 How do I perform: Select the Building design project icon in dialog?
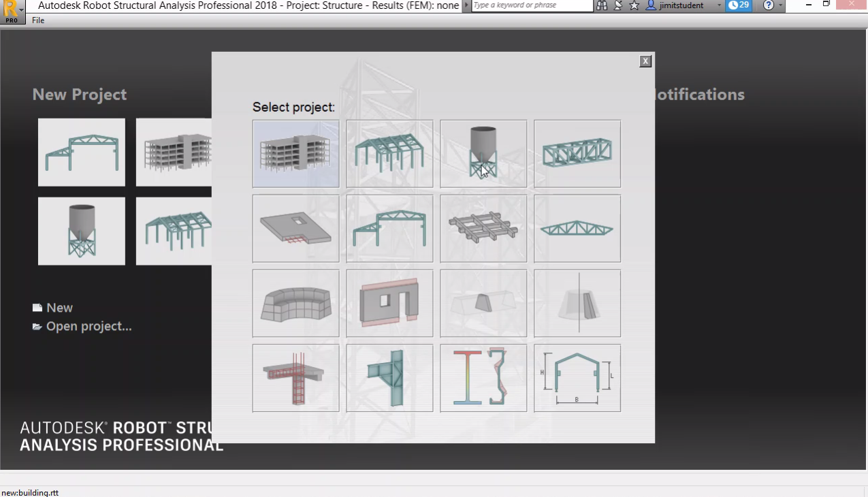[295, 154]
